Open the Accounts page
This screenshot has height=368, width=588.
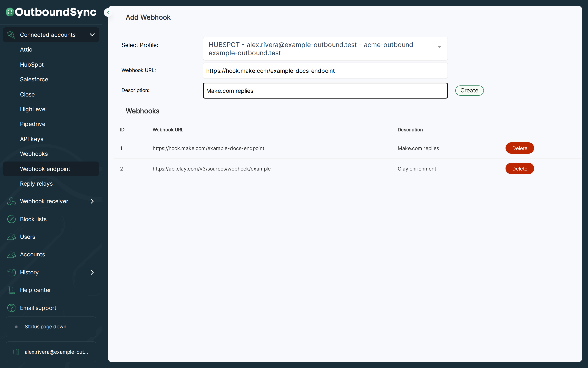click(32, 255)
